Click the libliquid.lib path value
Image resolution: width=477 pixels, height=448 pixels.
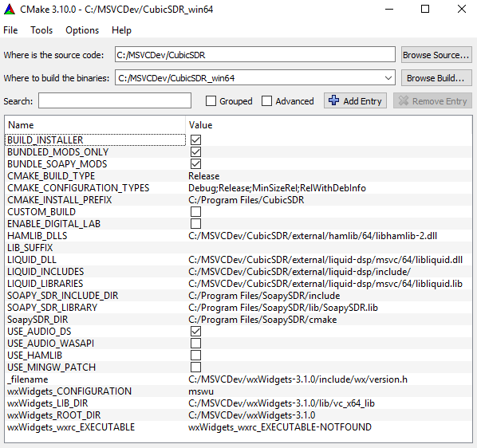click(325, 284)
